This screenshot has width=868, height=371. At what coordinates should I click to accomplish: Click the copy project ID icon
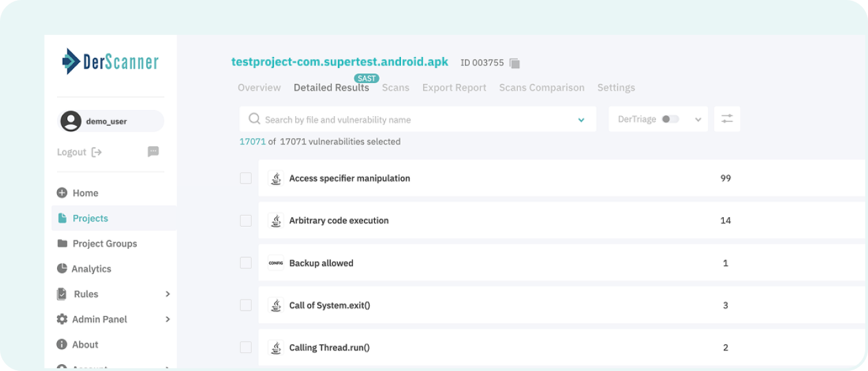[514, 63]
